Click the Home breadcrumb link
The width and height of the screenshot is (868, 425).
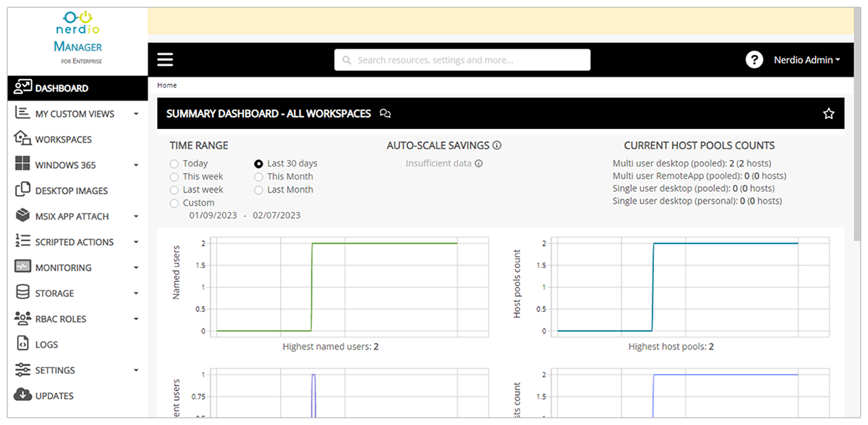click(167, 85)
